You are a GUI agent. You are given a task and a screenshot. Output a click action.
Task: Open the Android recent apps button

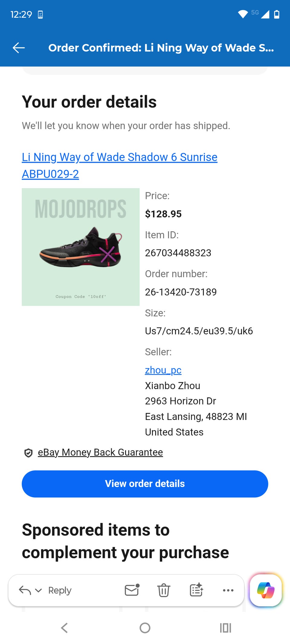click(225, 628)
